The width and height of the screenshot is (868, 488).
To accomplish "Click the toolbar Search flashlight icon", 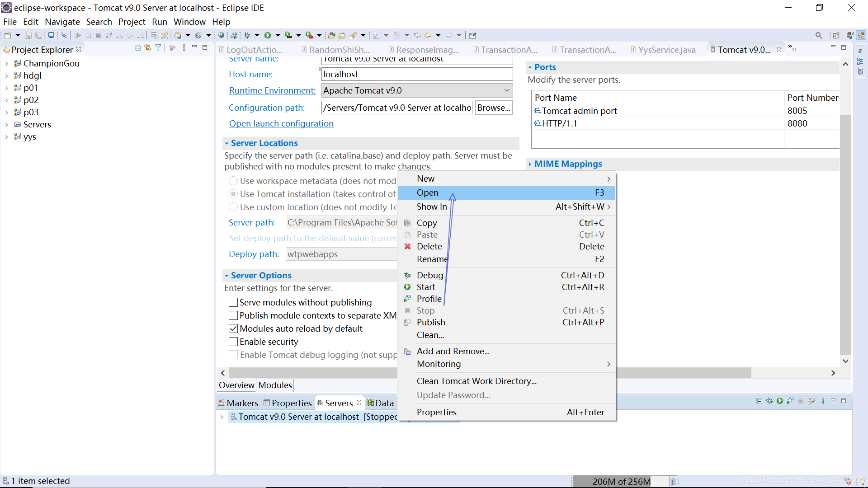I will click(x=354, y=35).
